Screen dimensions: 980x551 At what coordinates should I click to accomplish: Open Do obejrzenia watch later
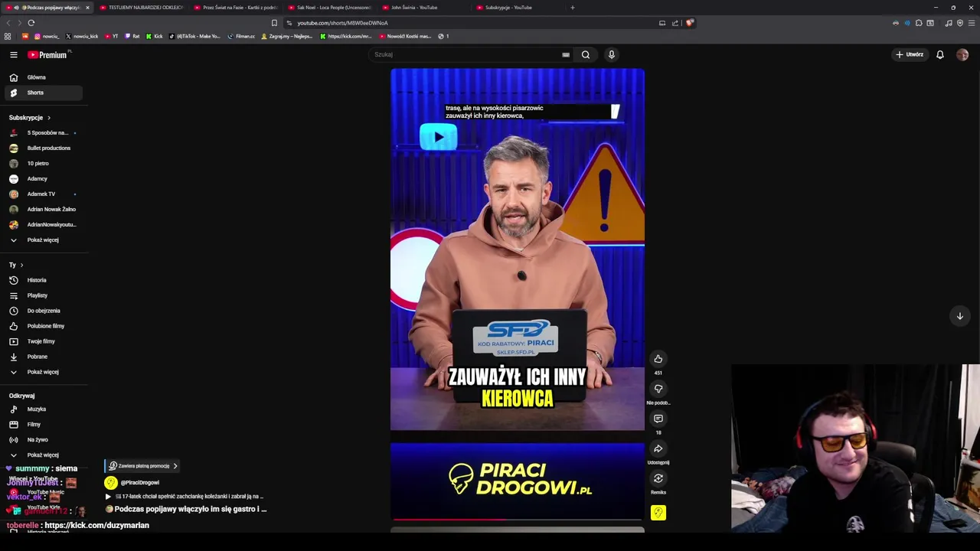(43, 311)
